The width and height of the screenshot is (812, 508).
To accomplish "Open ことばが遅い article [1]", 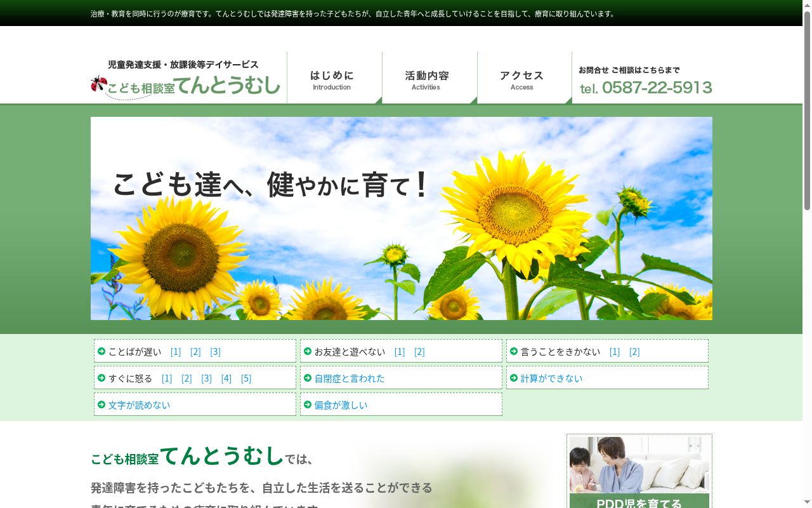I will click(176, 352).
